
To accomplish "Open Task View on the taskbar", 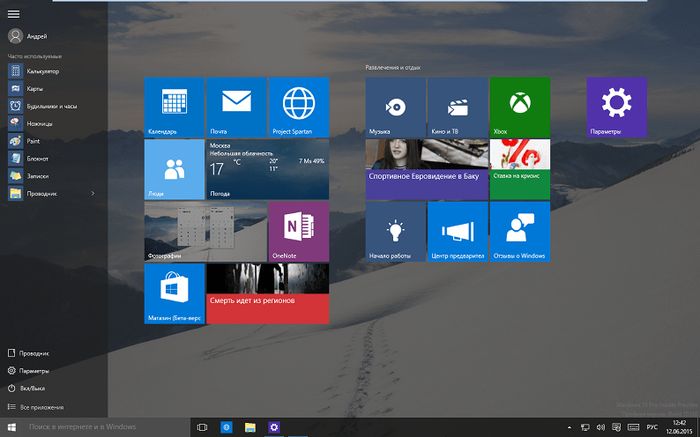I will (x=202, y=427).
